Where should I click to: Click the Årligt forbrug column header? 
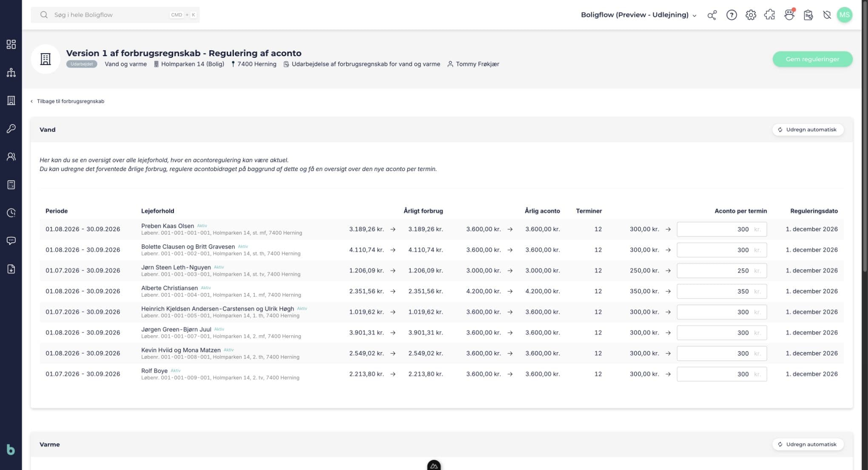pos(423,211)
